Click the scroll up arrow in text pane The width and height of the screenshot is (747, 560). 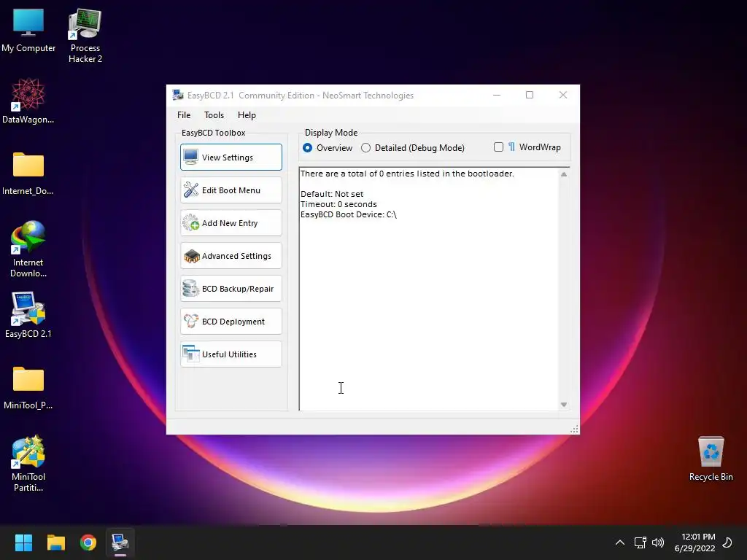pyautogui.click(x=564, y=174)
